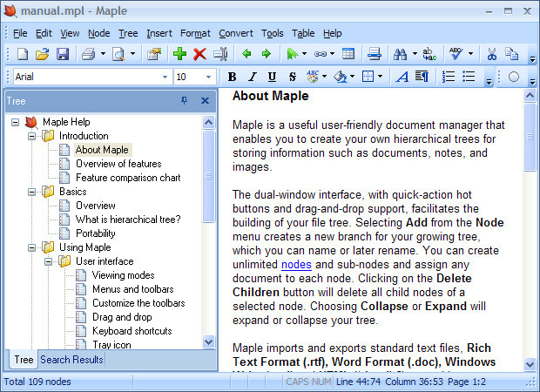The image size is (540, 392).
Task: Collapse the Basics folder
Action: pos(31,192)
